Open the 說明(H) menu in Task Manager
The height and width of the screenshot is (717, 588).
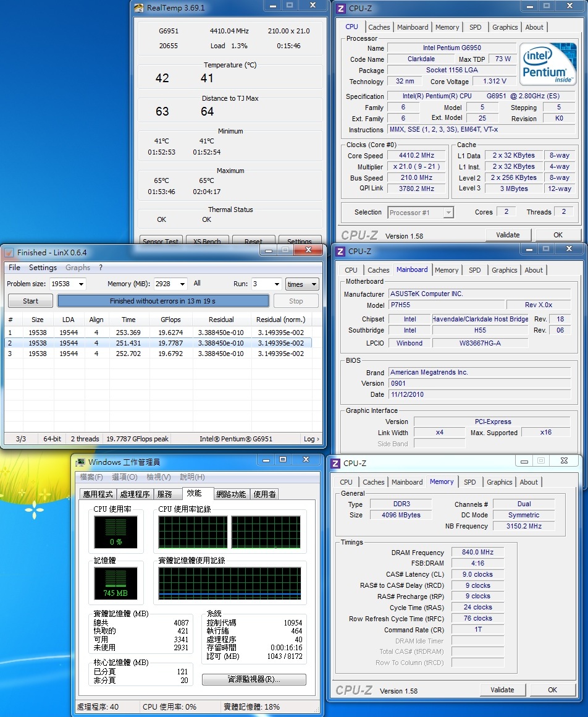click(192, 477)
